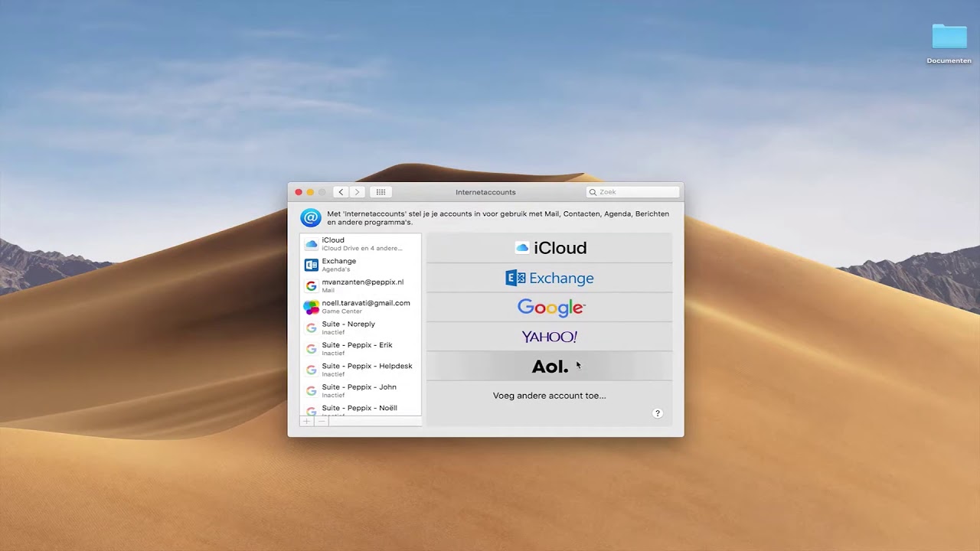Close the Internetaccounts window
Image resolution: width=980 pixels, height=551 pixels.
click(299, 192)
